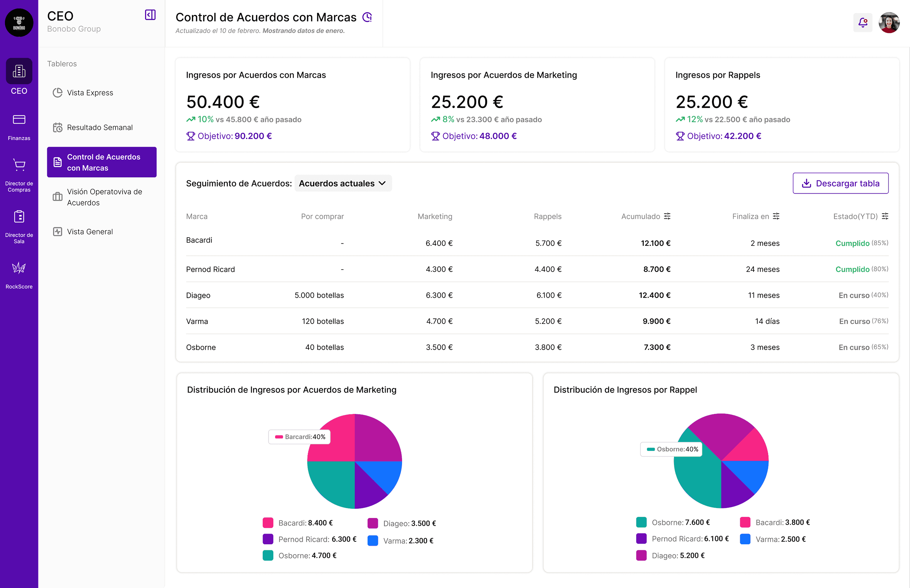
Task: Click the Bacardi pink legend swatch in Marketing
Action: (x=268, y=523)
